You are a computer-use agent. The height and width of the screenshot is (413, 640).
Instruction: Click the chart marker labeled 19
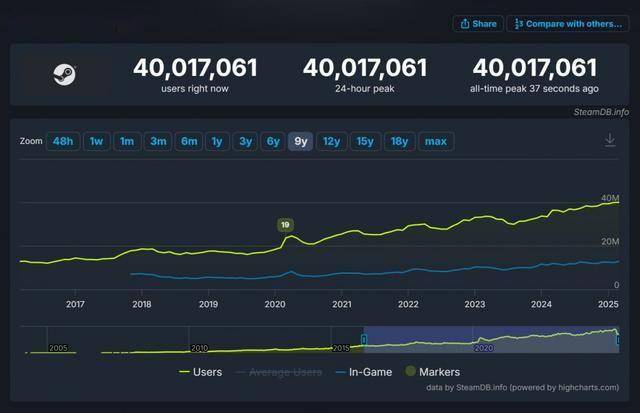[x=285, y=224]
